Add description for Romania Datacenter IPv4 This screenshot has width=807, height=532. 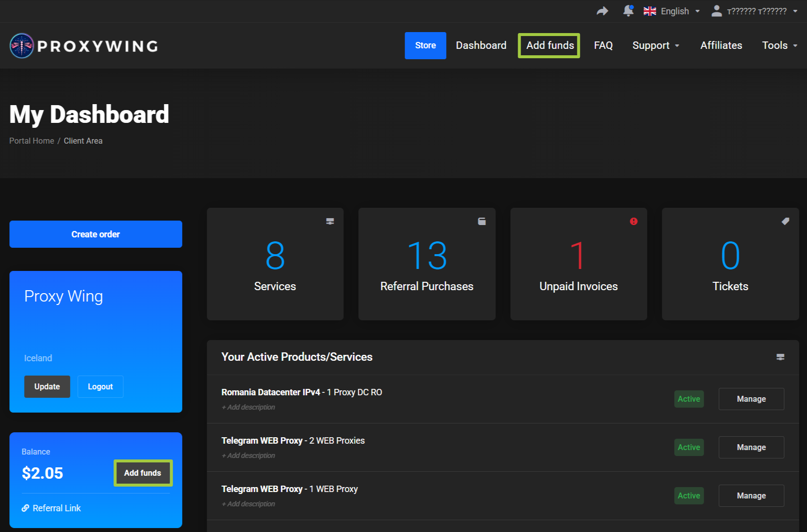coord(248,407)
